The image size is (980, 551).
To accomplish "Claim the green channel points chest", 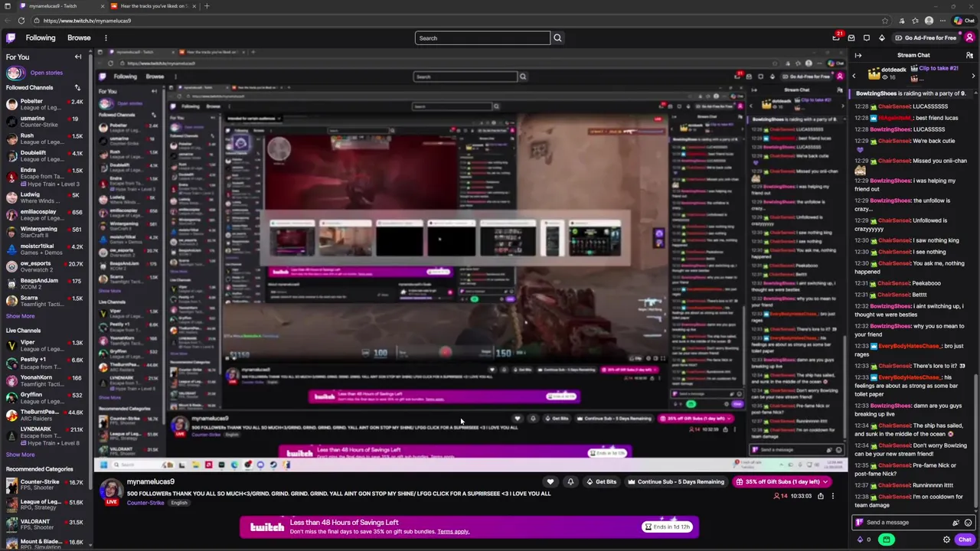I will 887,540.
